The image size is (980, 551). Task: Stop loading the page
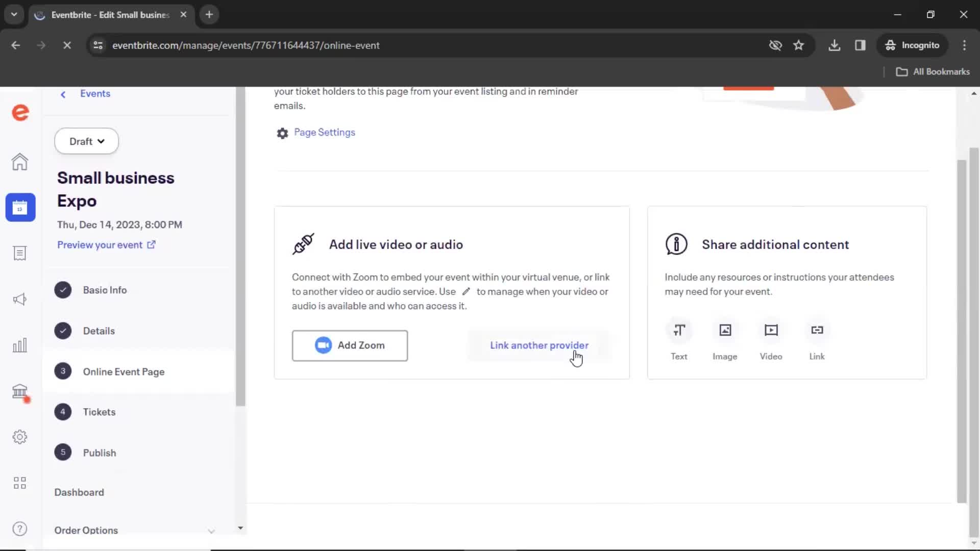pyautogui.click(x=67, y=45)
